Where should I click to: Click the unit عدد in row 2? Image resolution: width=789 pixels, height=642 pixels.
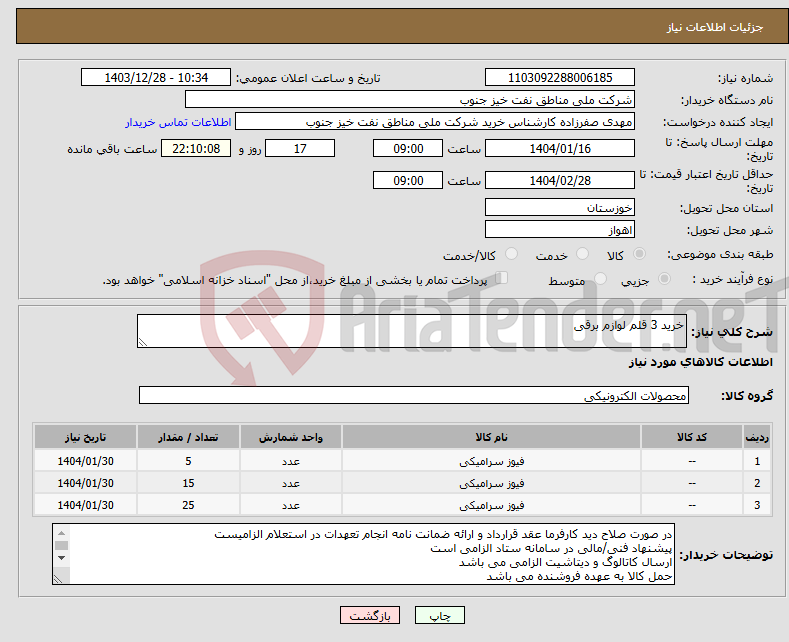click(291, 483)
